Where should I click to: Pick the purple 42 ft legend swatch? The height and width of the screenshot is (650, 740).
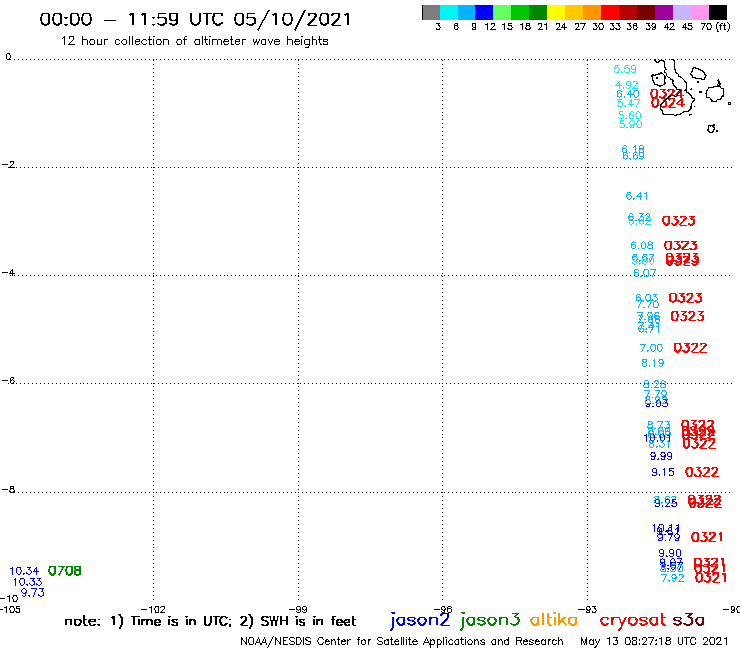click(664, 12)
